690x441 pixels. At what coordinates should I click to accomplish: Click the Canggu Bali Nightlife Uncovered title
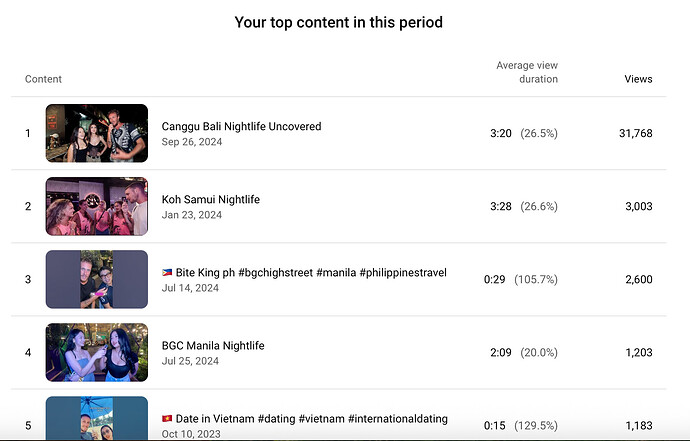(241, 126)
